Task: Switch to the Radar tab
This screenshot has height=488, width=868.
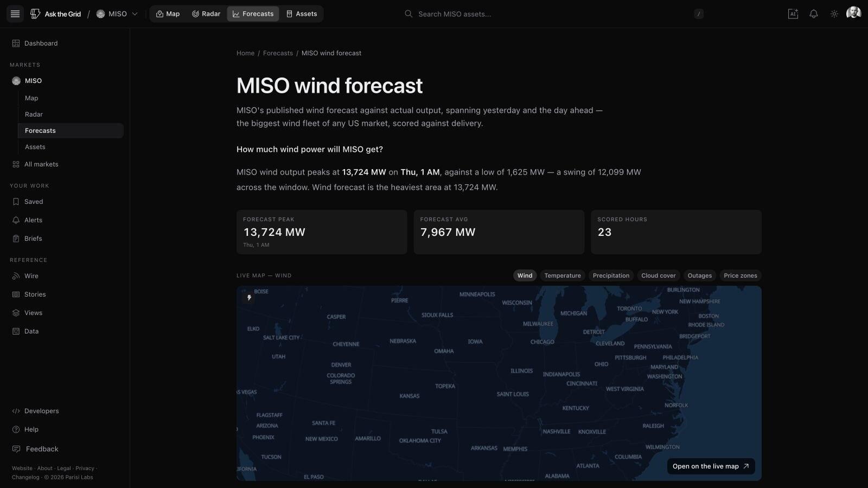Action: [206, 14]
